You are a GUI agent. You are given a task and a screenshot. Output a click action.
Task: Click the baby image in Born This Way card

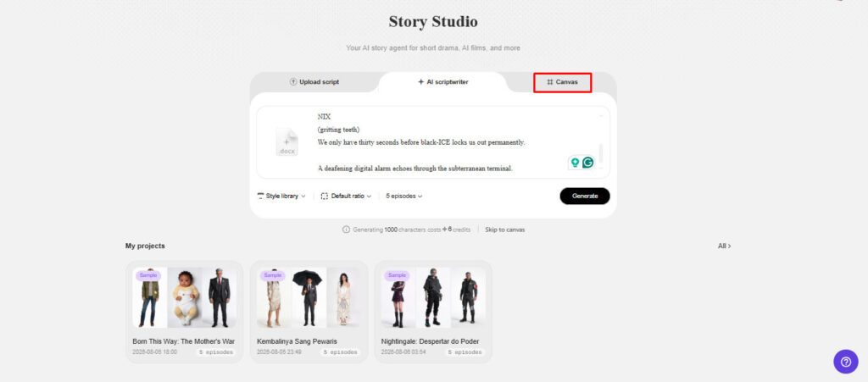coord(184,298)
